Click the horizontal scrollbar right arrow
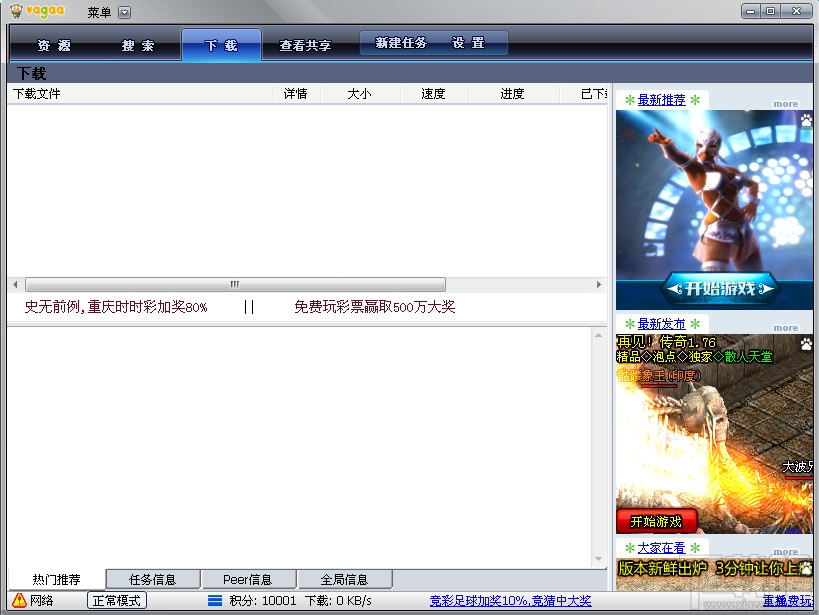The width and height of the screenshot is (819, 615). 599,284
